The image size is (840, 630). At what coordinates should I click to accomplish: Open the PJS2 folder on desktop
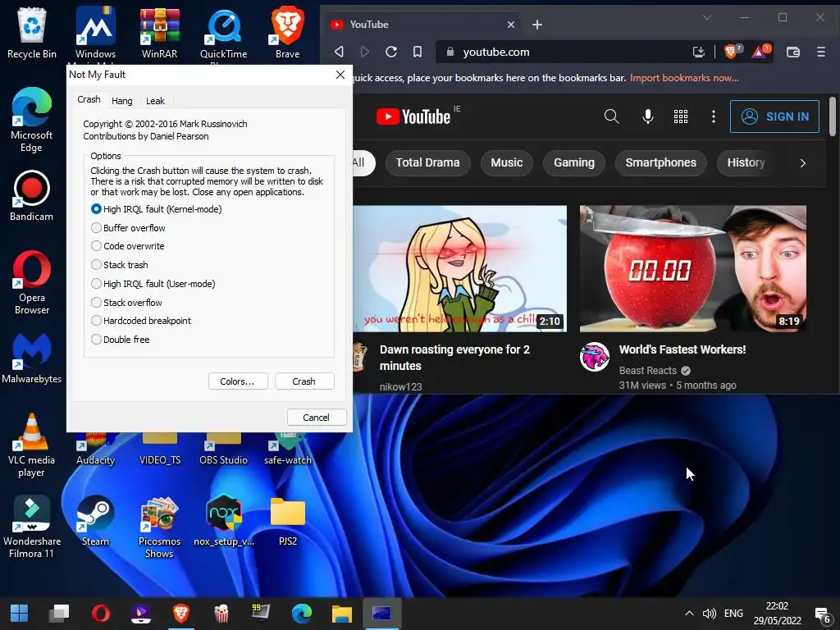click(288, 521)
